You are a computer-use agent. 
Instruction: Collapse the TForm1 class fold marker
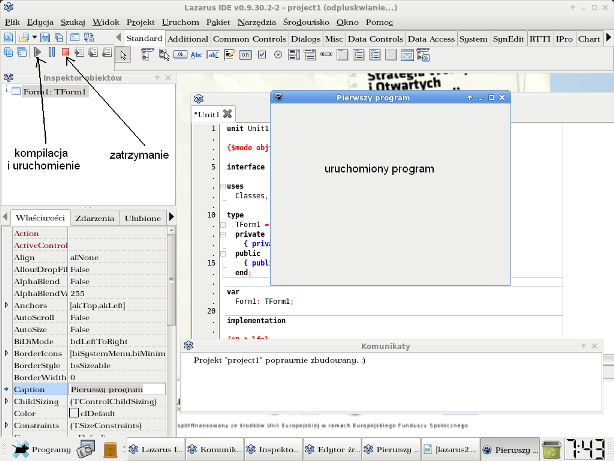pos(223,225)
